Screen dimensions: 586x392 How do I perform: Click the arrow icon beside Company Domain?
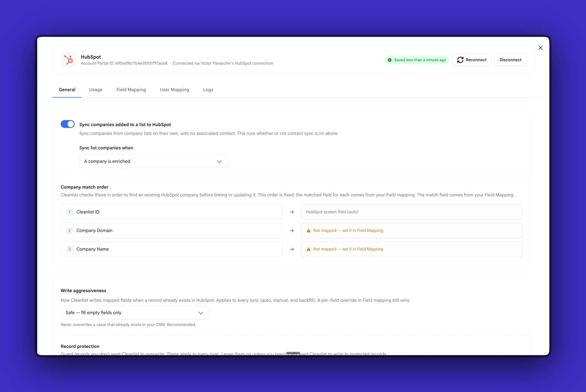[292, 231]
